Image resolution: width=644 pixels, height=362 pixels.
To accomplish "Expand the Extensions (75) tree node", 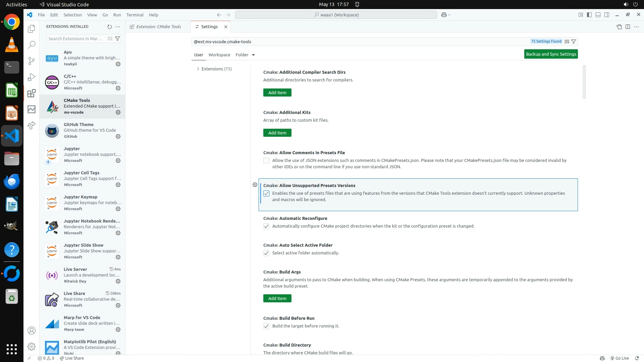I will pyautogui.click(x=198, y=69).
